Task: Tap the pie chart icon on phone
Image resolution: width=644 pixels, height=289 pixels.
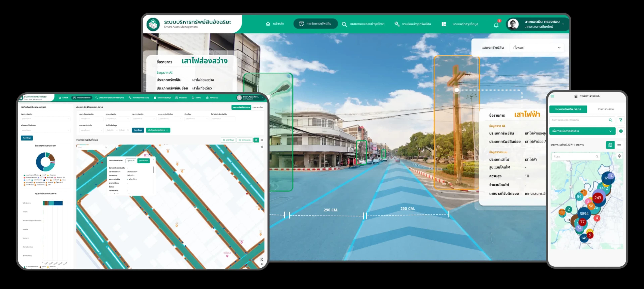Action: (x=621, y=131)
